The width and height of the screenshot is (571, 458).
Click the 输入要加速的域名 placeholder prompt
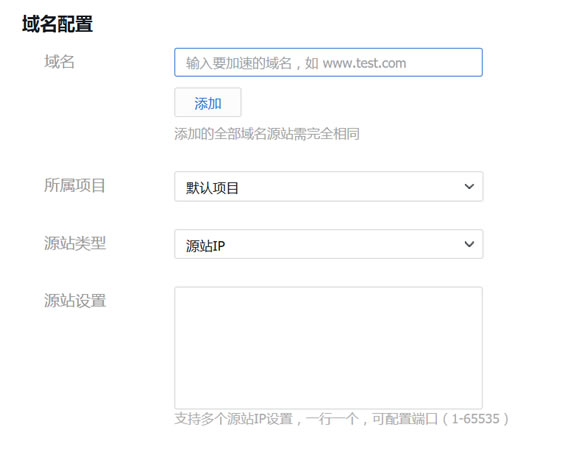pyautogui.click(x=239, y=63)
